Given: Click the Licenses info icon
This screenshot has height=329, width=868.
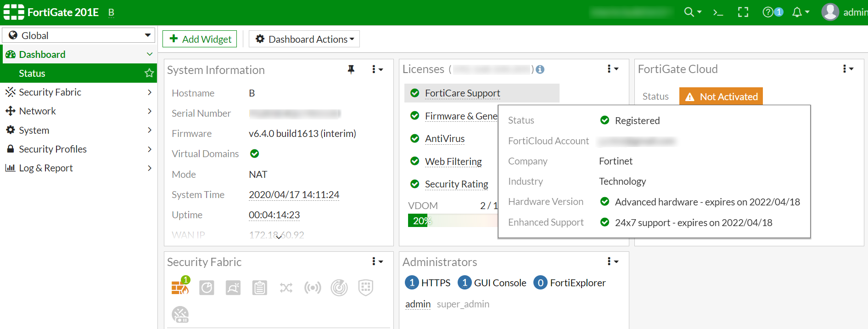Looking at the screenshot, I should 540,69.
